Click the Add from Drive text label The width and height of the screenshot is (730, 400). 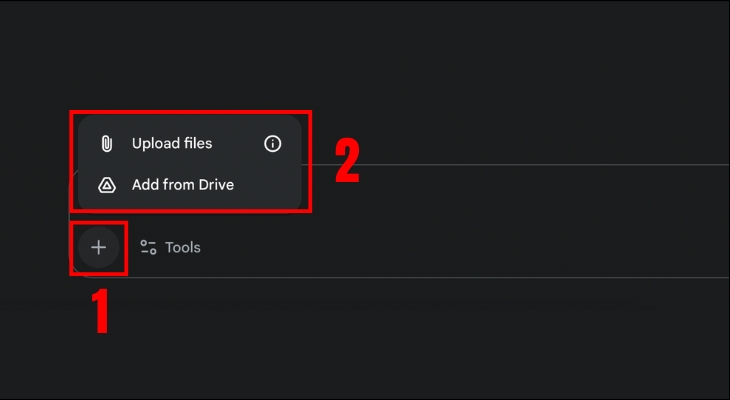tap(183, 185)
